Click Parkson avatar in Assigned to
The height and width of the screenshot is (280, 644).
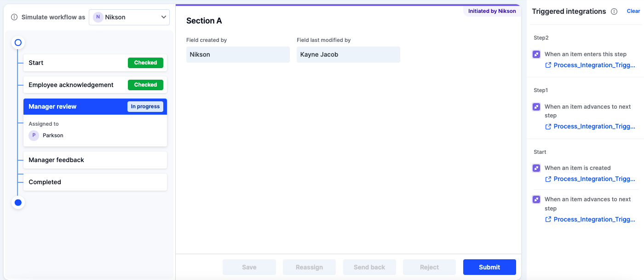[x=34, y=135]
